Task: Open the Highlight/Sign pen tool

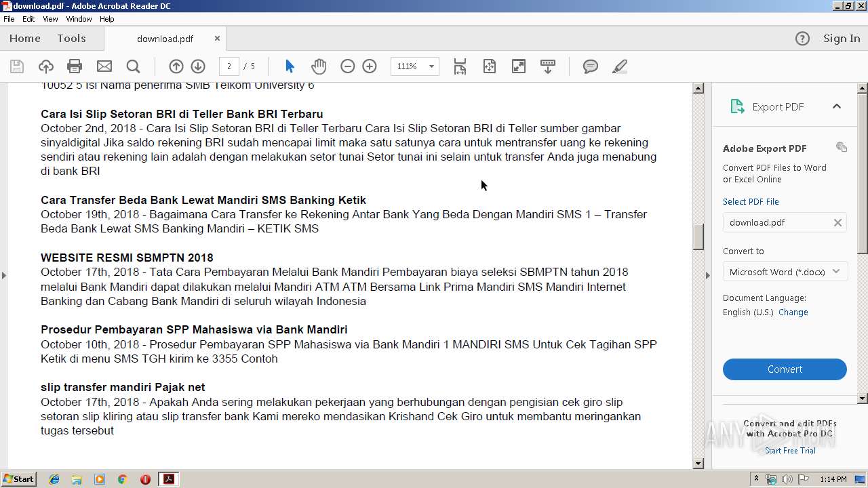Action: click(x=620, y=66)
